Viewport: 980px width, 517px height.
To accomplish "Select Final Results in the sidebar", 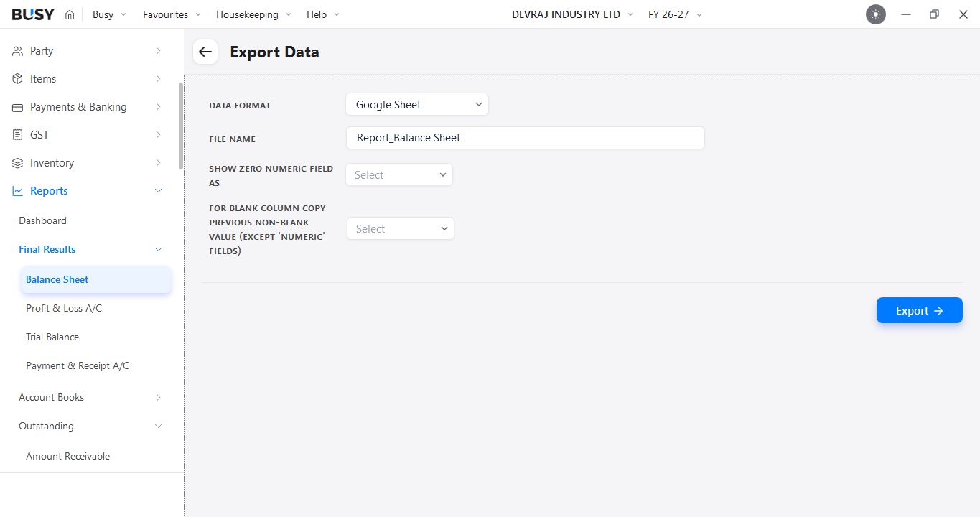I will 47,250.
